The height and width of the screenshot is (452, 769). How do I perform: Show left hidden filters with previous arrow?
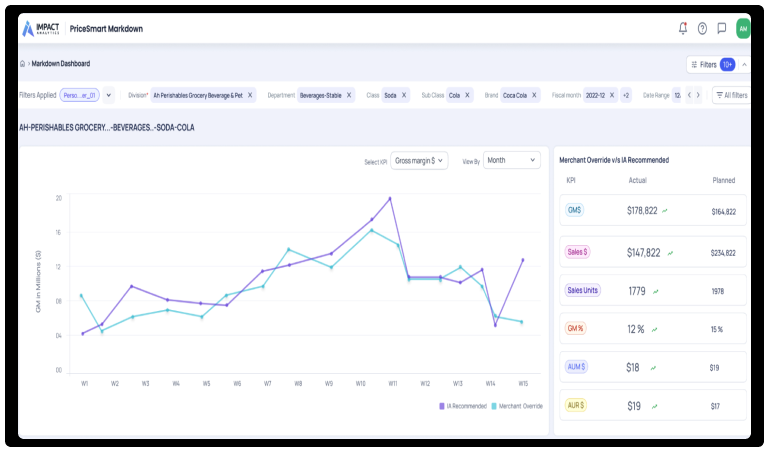[689, 95]
